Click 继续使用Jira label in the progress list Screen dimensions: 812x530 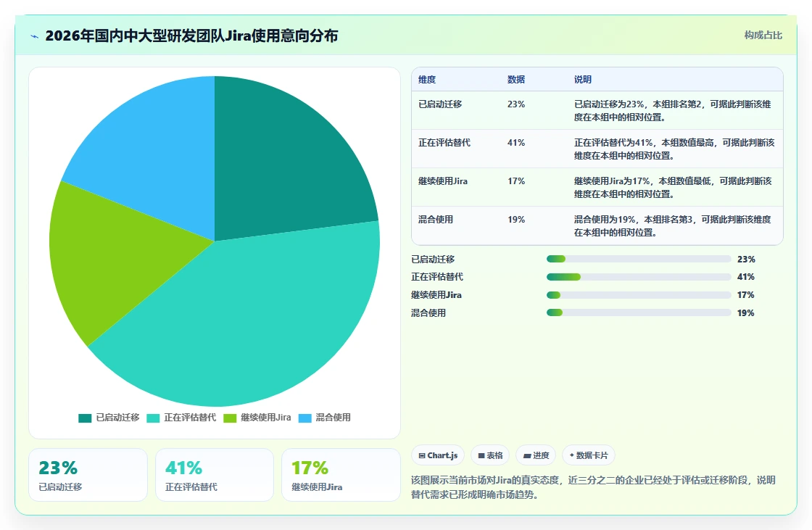pyautogui.click(x=436, y=295)
